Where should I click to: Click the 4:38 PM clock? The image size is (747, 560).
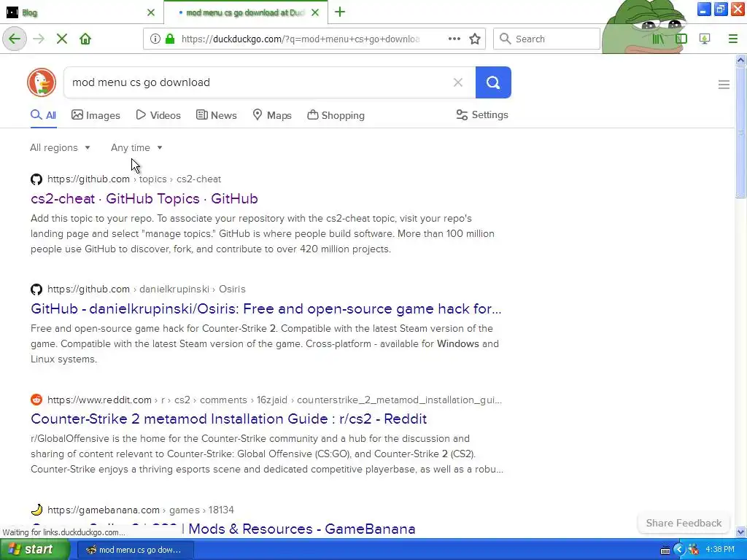pos(720,550)
